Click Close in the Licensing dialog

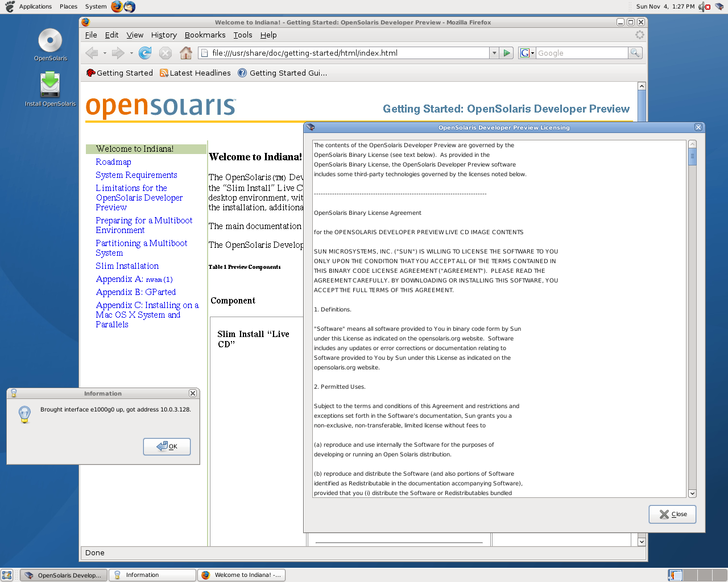pyautogui.click(x=673, y=514)
